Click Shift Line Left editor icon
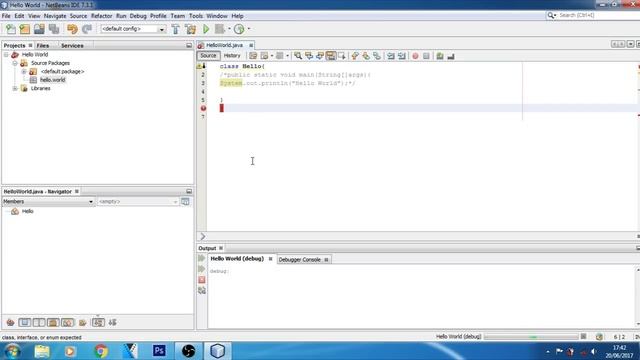 [391, 56]
